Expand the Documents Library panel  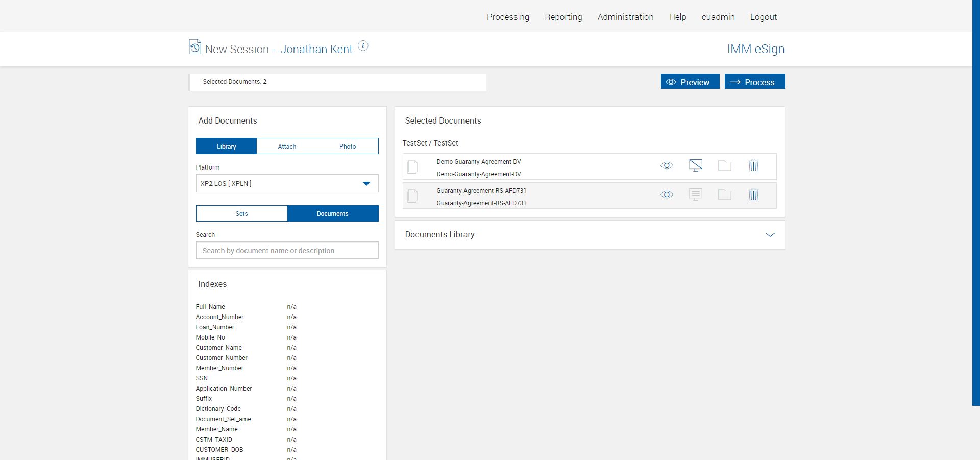[770, 235]
